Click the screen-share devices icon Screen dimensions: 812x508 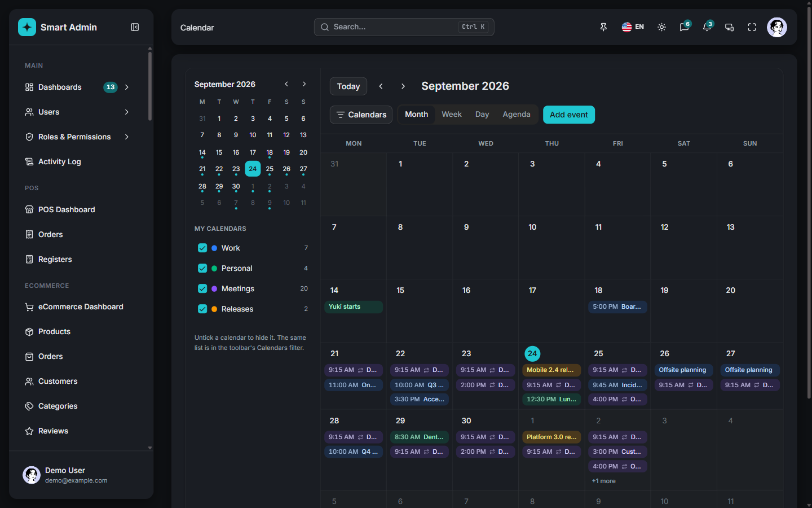coord(729,27)
